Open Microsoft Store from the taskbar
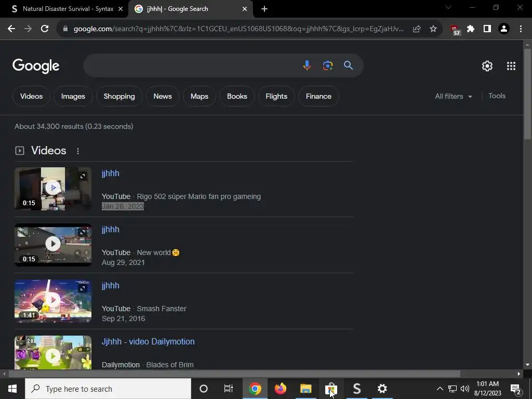This screenshot has height=399, width=532. point(331,389)
